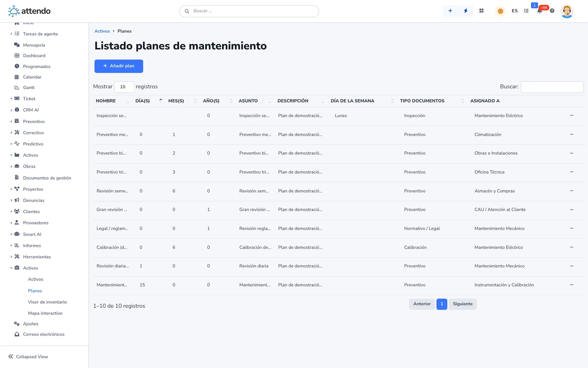Open actions menu for Gran revisión row
Viewport: 588px width, 368px height.
coord(572,210)
